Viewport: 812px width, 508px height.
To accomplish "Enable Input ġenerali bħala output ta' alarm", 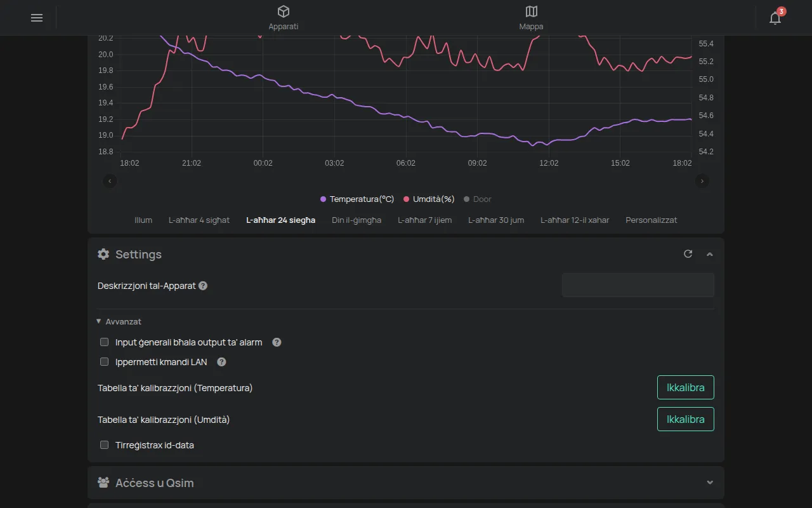I will coord(105,342).
